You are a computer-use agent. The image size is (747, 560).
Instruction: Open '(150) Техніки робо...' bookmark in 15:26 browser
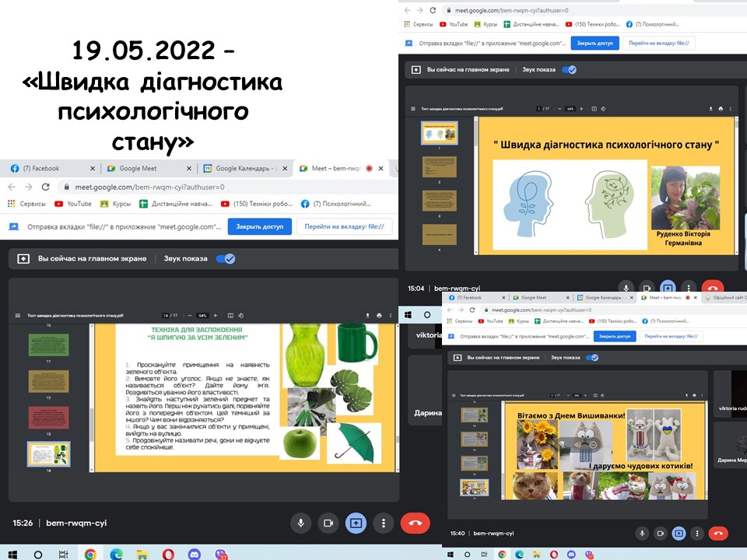(x=257, y=203)
